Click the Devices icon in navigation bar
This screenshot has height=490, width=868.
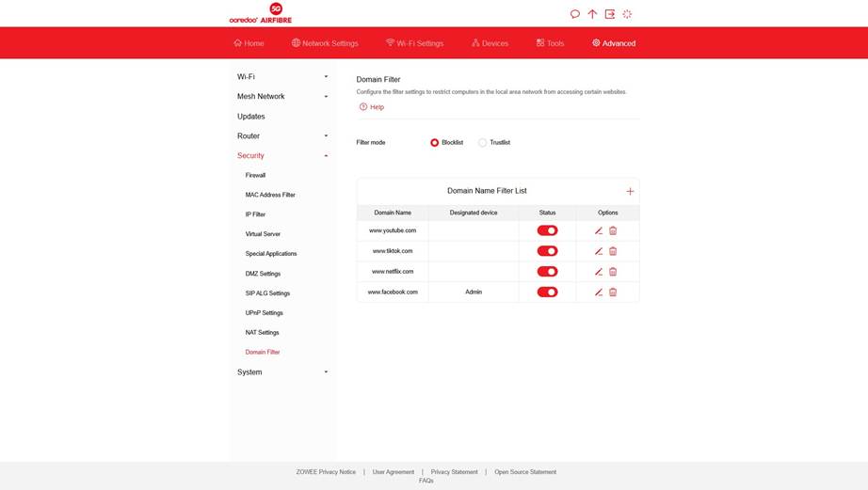pyautogui.click(x=475, y=42)
